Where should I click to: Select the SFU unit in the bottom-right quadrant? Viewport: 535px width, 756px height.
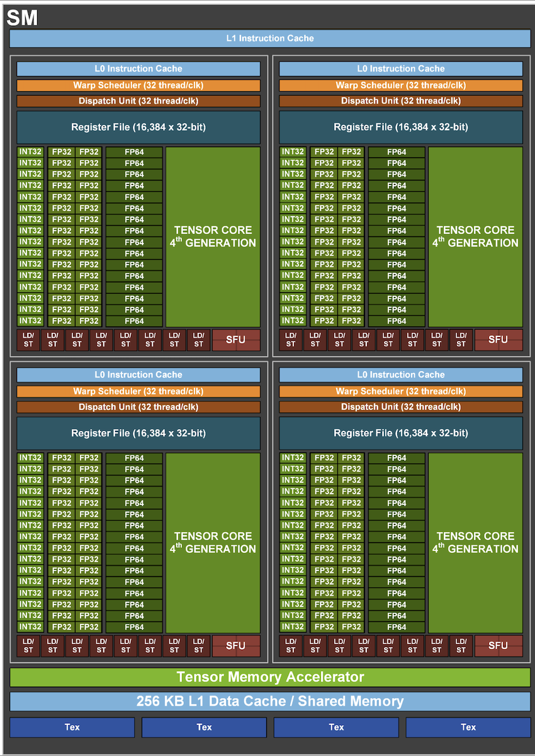click(498, 645)
